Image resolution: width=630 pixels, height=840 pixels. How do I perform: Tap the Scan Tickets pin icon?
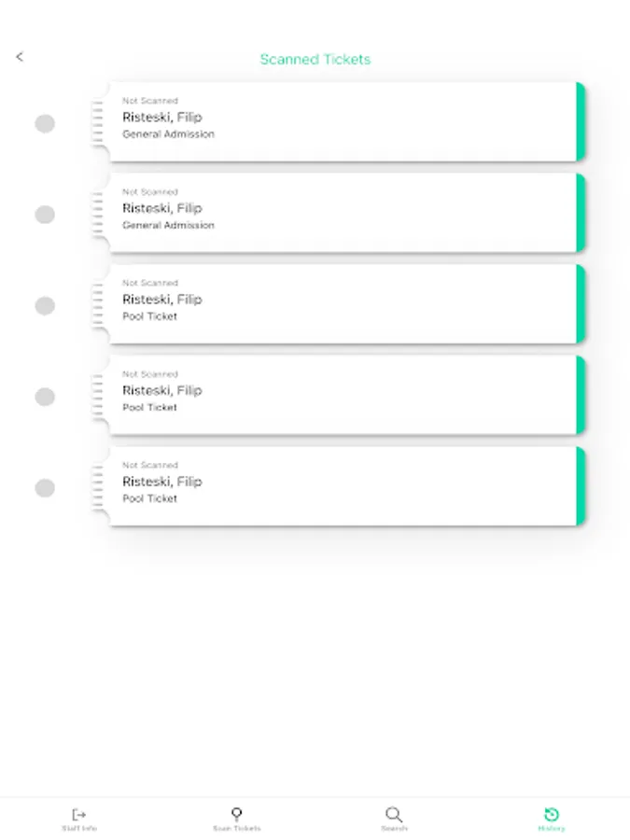tap(236, 814)
